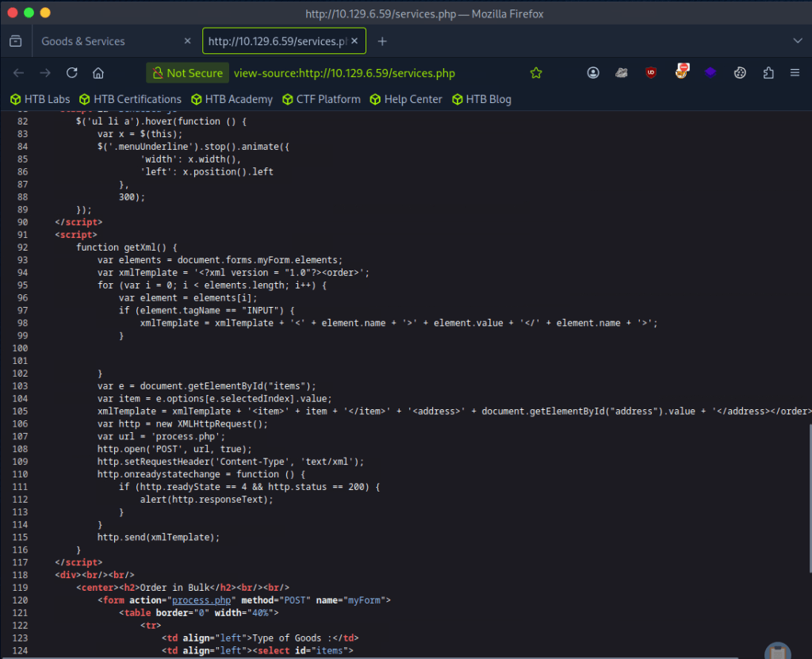
Task: Open the CTF Platform bookmark
Action: pyautogui.click(x=321, y=99)
